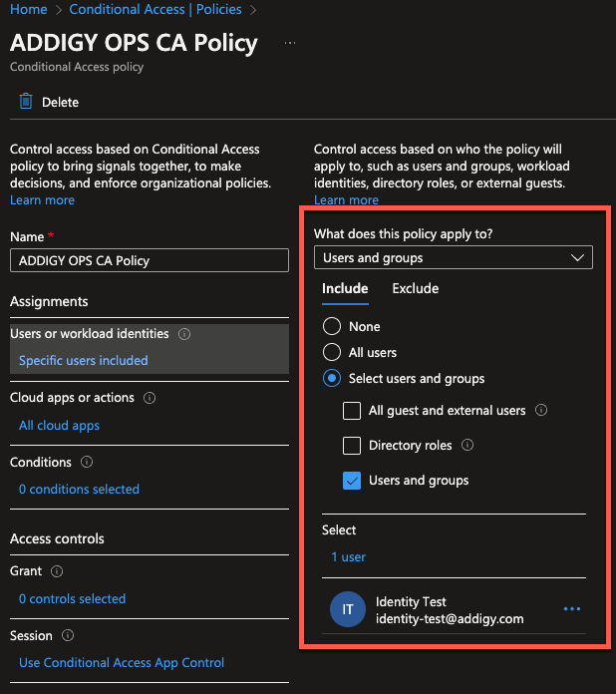Click the Directory roles info icon
616x694 pixels.
(467, 445)
